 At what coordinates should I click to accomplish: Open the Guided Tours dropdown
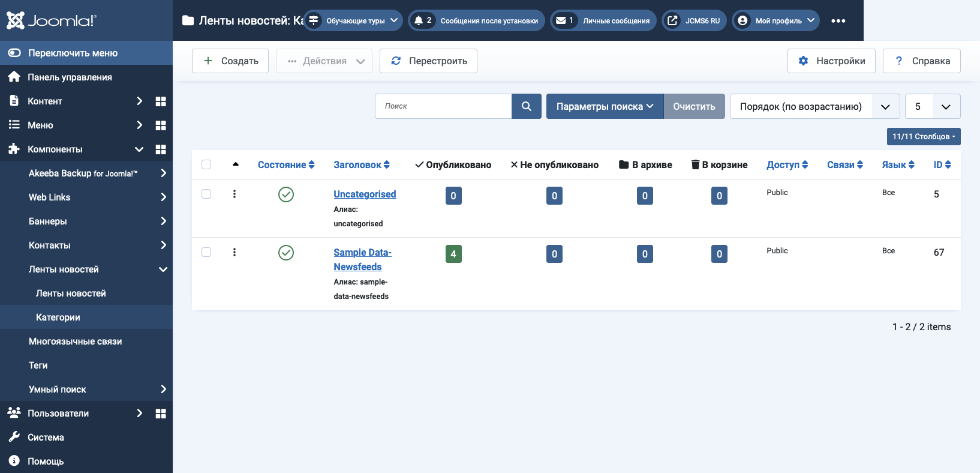click(353, 20)
